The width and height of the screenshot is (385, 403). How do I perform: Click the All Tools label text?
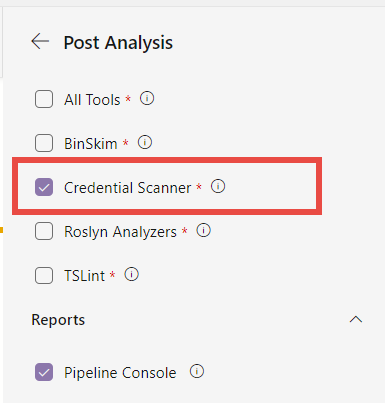pyautogui.click(x=92, y=100)
